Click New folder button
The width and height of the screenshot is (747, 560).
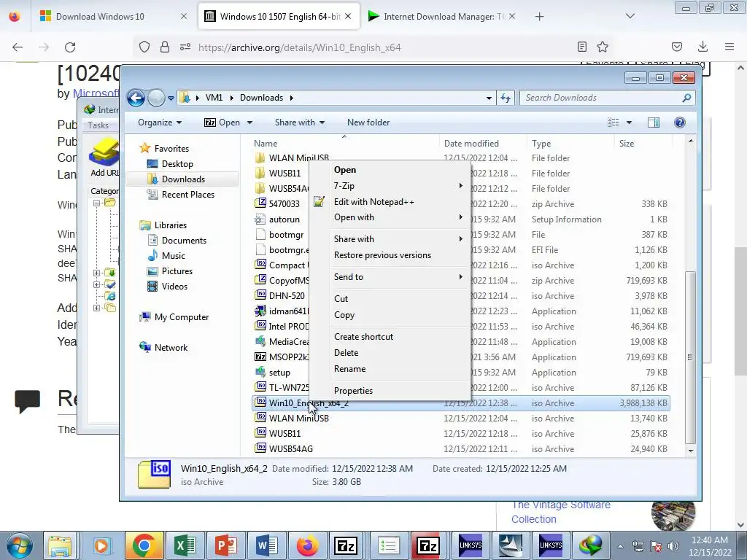coord(368,122)
